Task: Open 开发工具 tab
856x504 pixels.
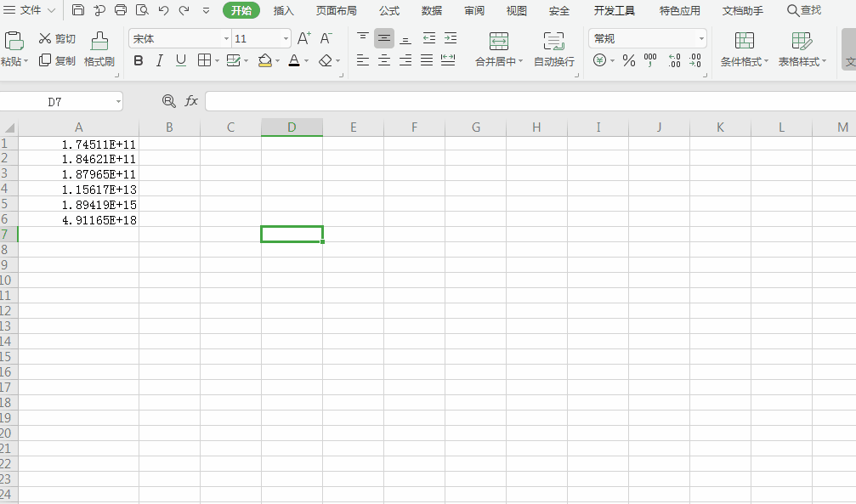Action: [614, 10]
